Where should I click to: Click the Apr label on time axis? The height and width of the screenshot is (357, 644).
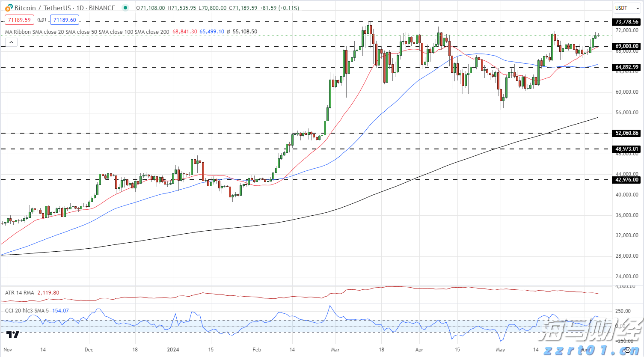(x=419, y=350)
